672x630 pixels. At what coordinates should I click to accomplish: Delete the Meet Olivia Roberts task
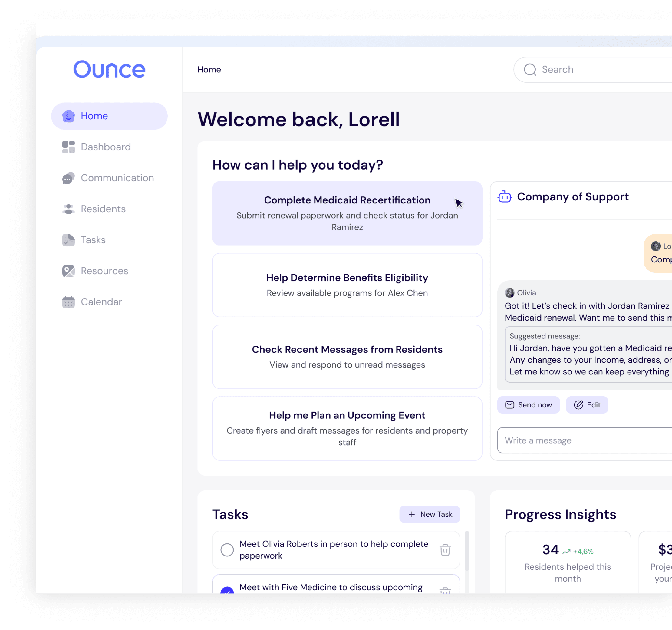coord(445,550)
